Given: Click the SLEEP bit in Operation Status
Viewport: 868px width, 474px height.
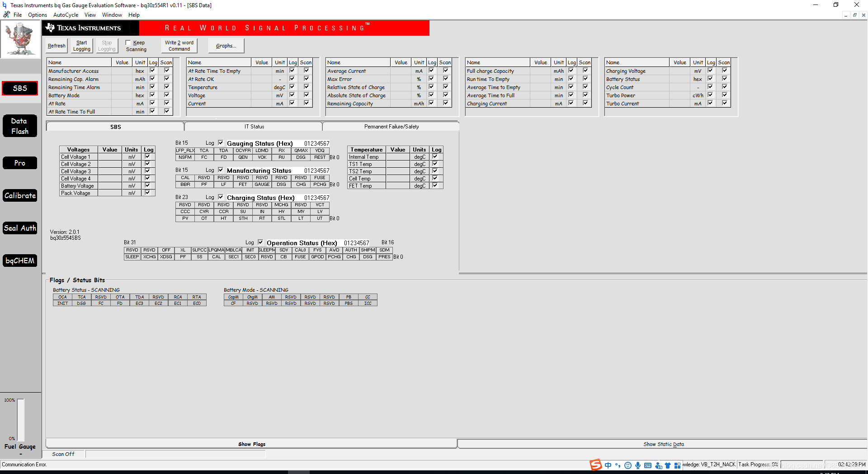Looking at the screenshot, I should click(132, 257).
